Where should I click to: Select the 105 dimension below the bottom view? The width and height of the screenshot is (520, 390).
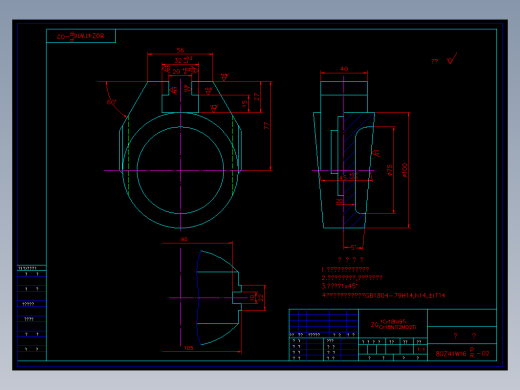pyautogui.click(x=189, y=348)
